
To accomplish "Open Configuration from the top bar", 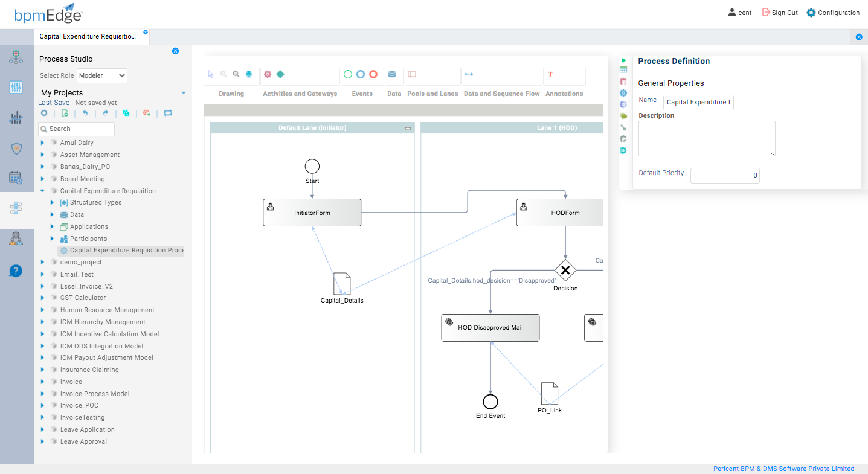I will (x=838, y=12).
